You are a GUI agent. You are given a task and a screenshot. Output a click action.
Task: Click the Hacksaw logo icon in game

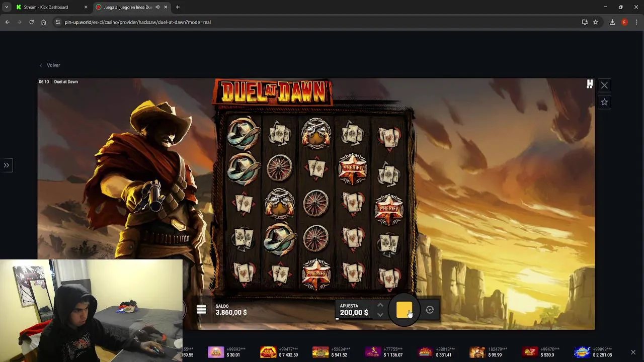(x=590, y=84)
